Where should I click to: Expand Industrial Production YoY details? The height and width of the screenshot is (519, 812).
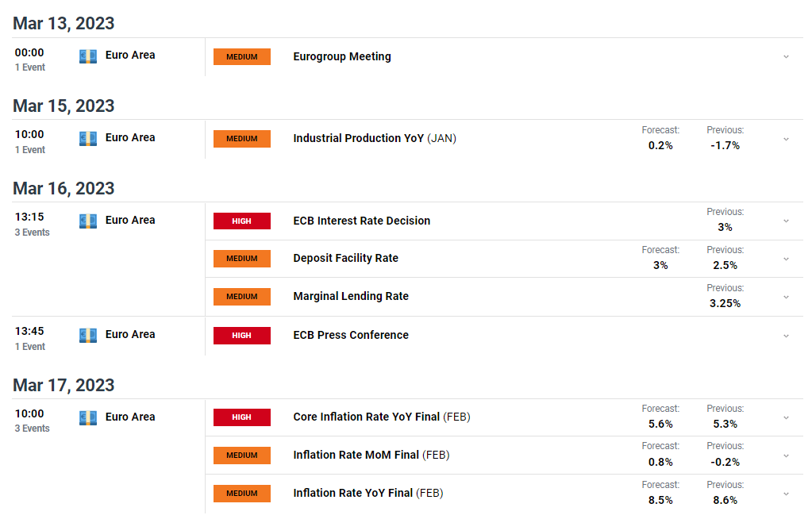click(786, 140)
